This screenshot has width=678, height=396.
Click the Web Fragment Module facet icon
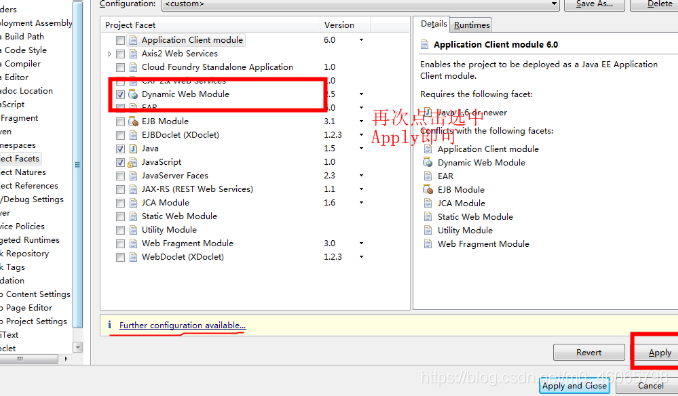133,243
